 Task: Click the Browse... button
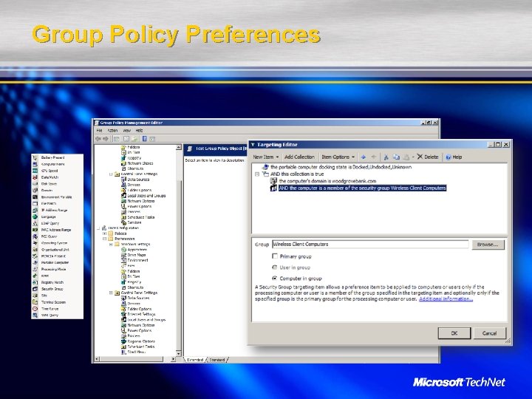[x=488, y=245]
